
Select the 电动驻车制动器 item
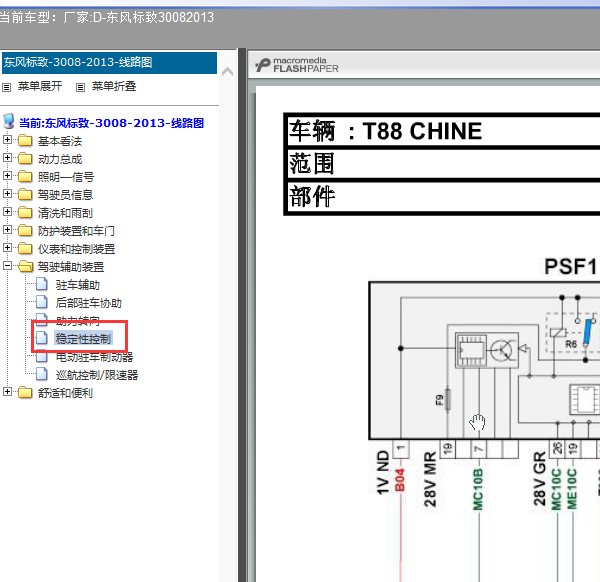[x=94, y=357]
